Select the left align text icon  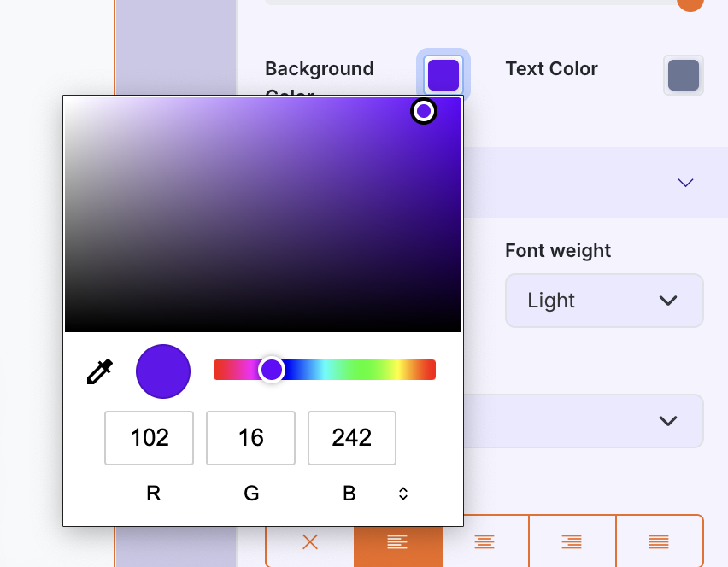(x=397, y=541)
